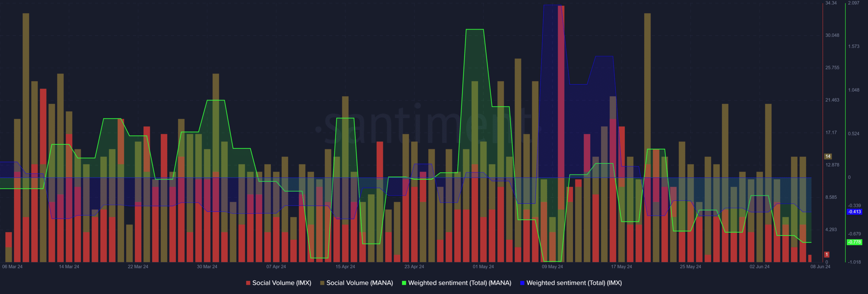Click the 30.048 volume axis label
This screenshot has height=294, width=868.
[832, 35]
